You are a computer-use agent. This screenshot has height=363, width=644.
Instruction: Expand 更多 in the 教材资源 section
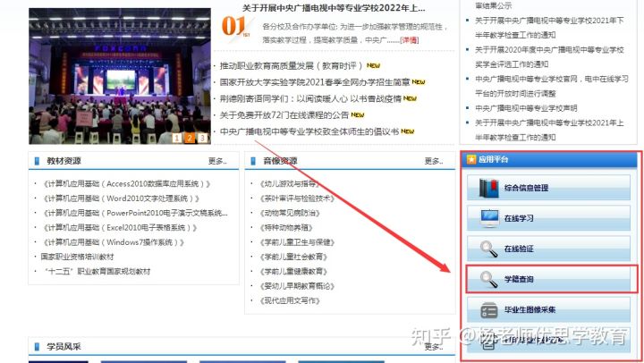(217, 162)
